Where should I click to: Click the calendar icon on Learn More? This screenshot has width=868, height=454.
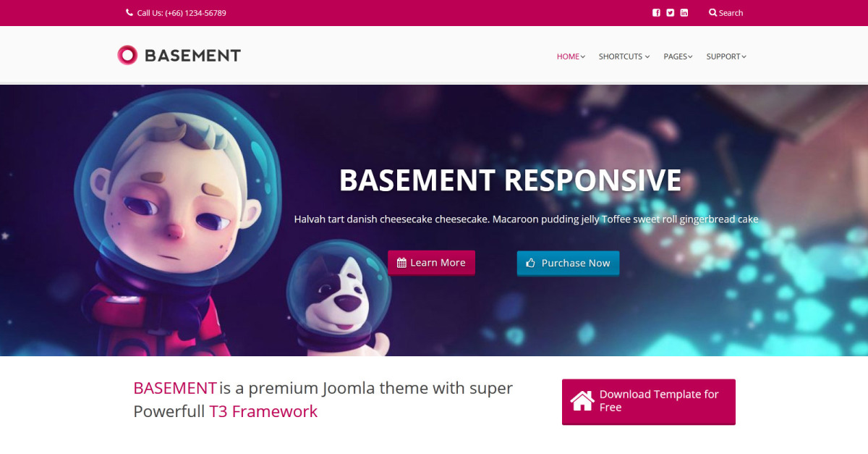coord(401,263)
